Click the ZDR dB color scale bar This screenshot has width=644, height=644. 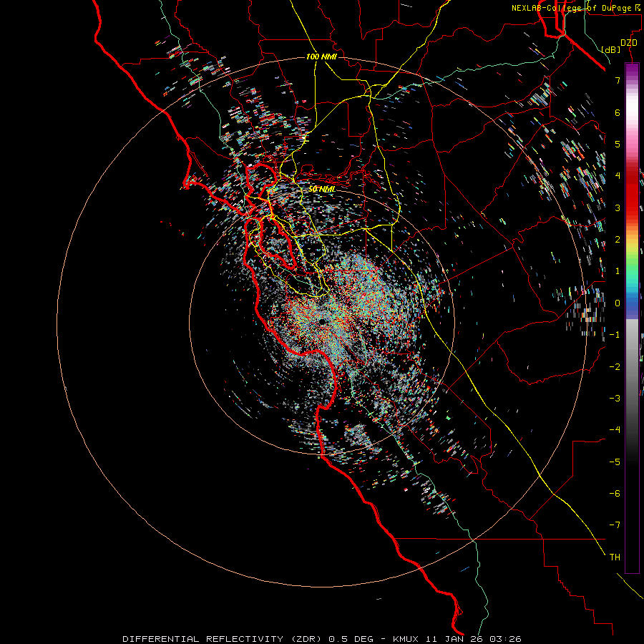point(632,318)
